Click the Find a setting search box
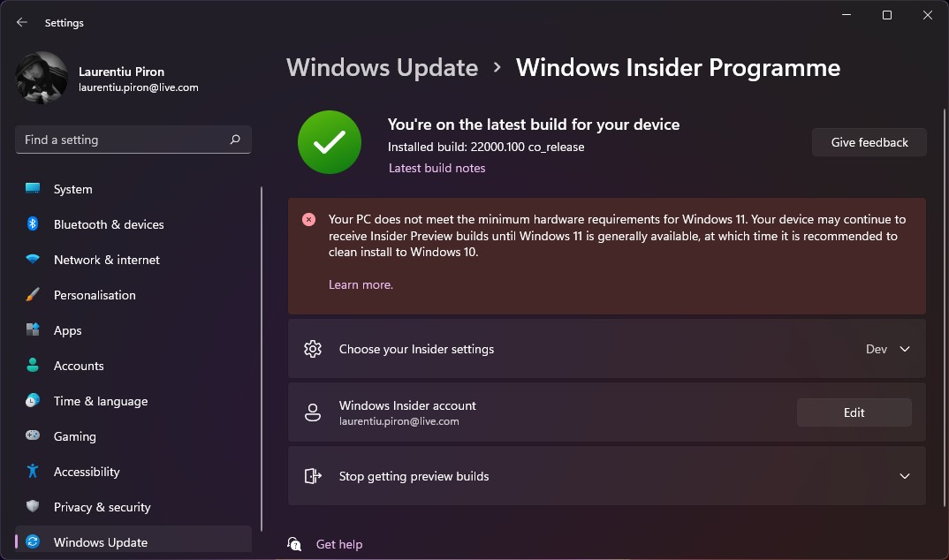The height and width of the screenshot is (560, 949). [x=133, y=140]
